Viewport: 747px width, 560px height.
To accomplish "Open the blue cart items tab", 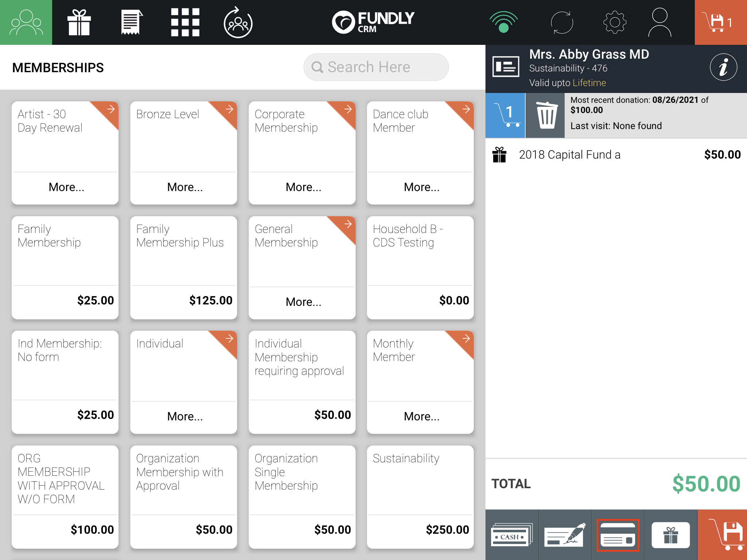I will 505,116.
